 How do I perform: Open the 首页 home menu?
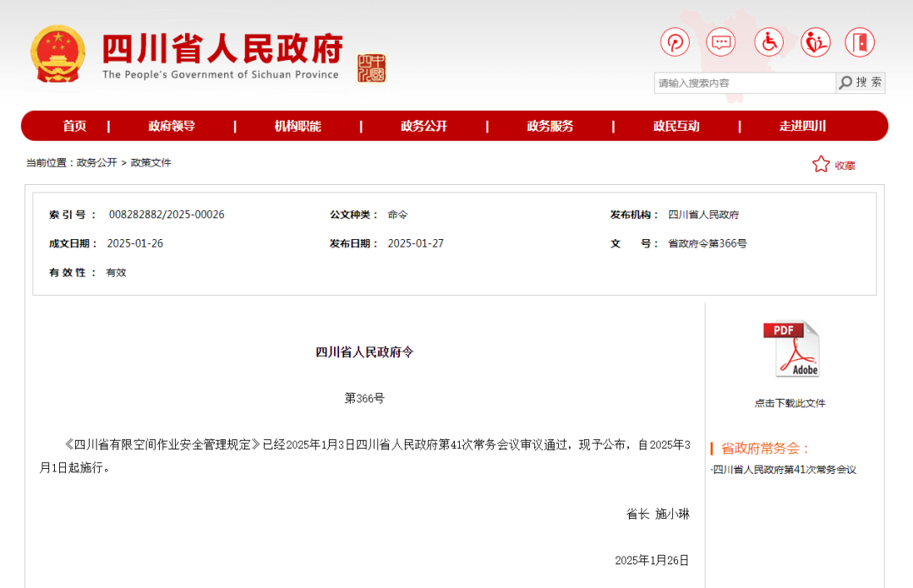click(74, 126)
